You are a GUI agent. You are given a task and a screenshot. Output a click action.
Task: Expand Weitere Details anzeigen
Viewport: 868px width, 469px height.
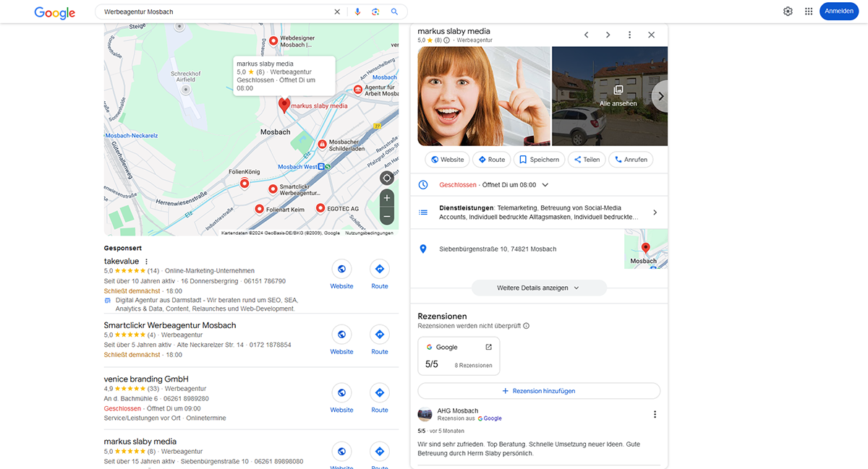(539, 288)
